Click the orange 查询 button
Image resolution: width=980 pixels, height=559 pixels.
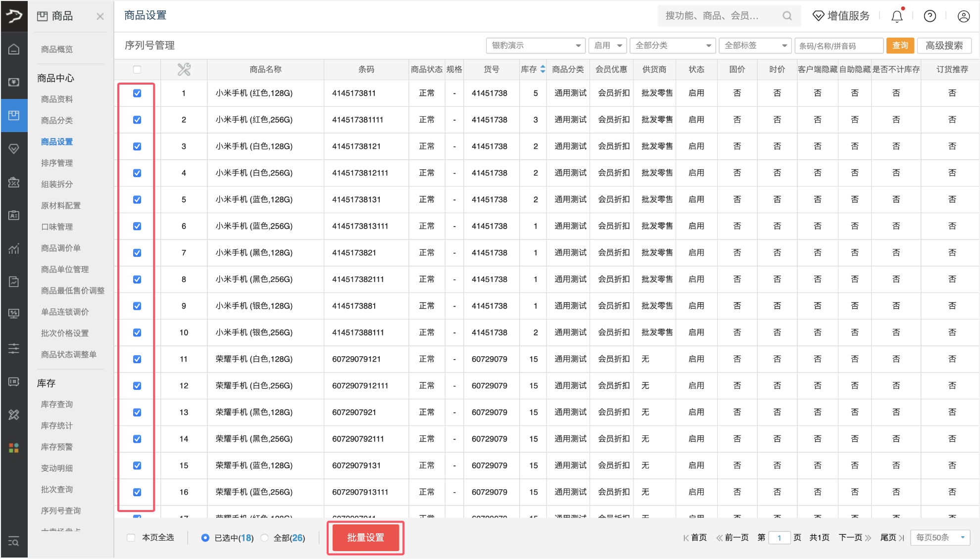coord(900,46)
